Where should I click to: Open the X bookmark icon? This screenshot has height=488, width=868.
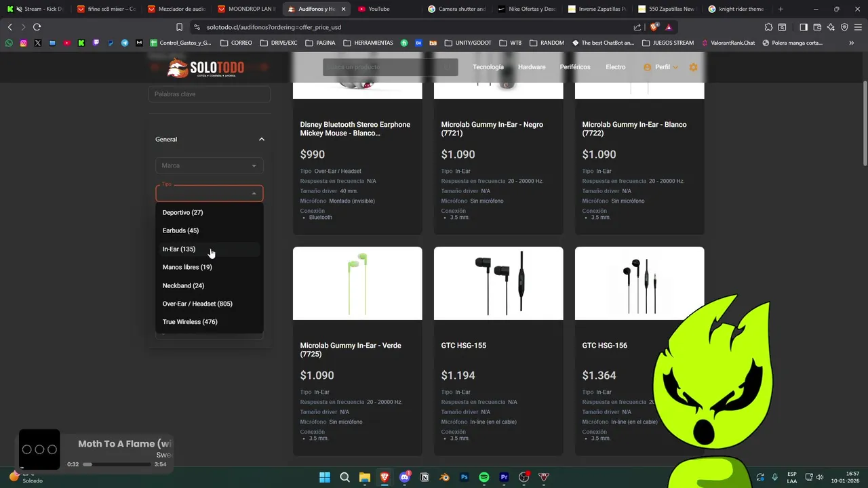pyautogui.click(x=37, y=43)
